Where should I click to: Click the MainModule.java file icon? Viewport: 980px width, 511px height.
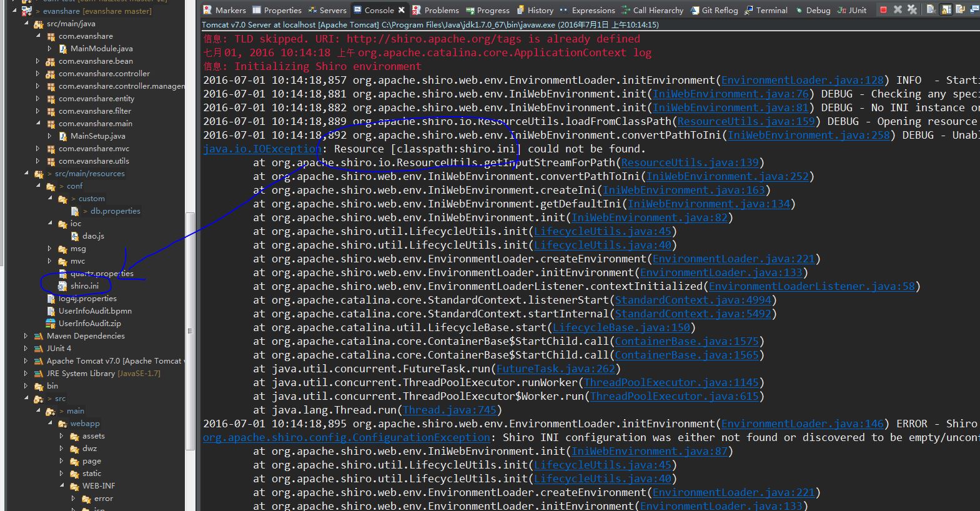point(63,49)
